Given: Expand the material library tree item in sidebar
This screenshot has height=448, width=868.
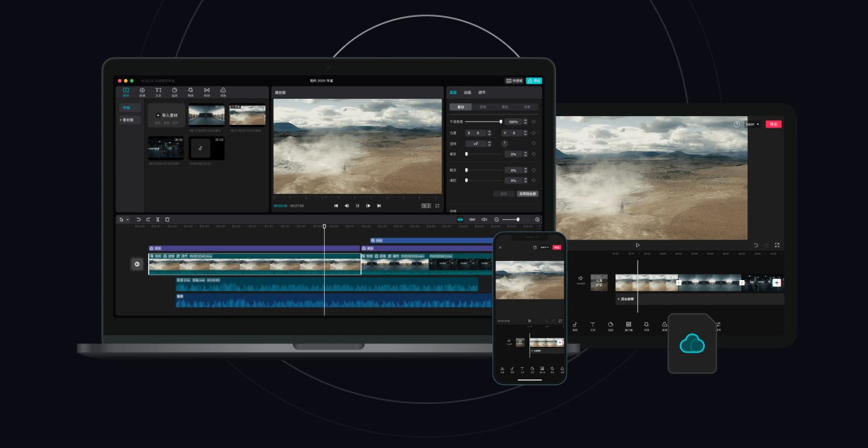Looking at the screenshot, I should point(127,120).
